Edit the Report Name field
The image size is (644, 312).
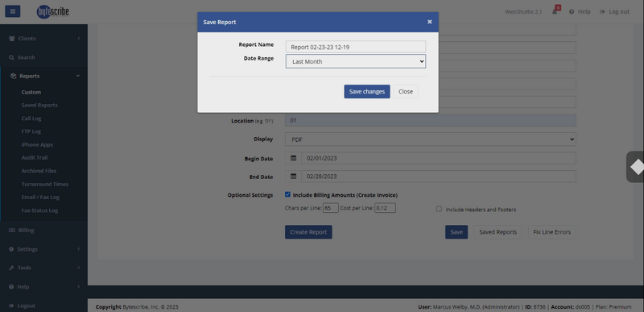(x=356, y=47)
